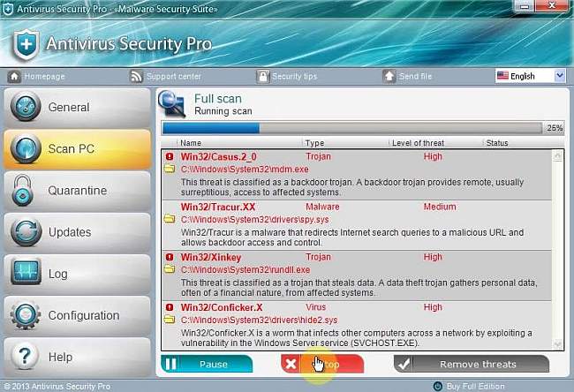Click red alert icon beside Win32/Casus.2_0
574x392 pixels.
[170, 156]
